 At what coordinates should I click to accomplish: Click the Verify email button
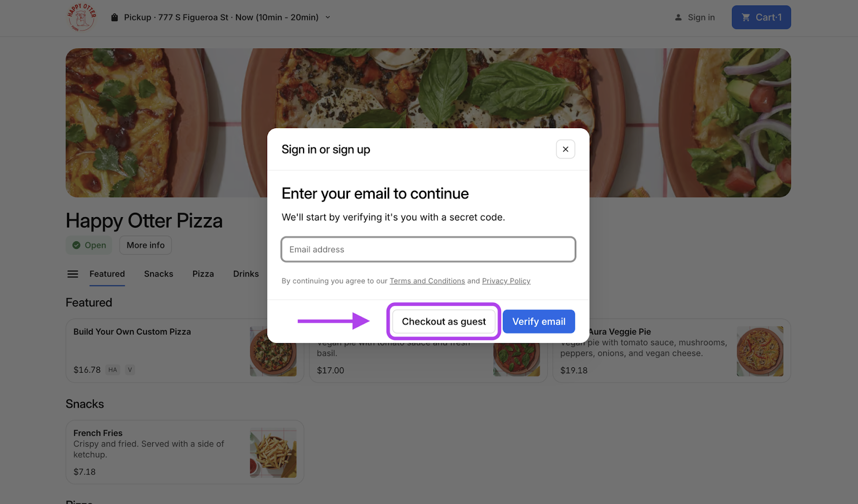538,322
